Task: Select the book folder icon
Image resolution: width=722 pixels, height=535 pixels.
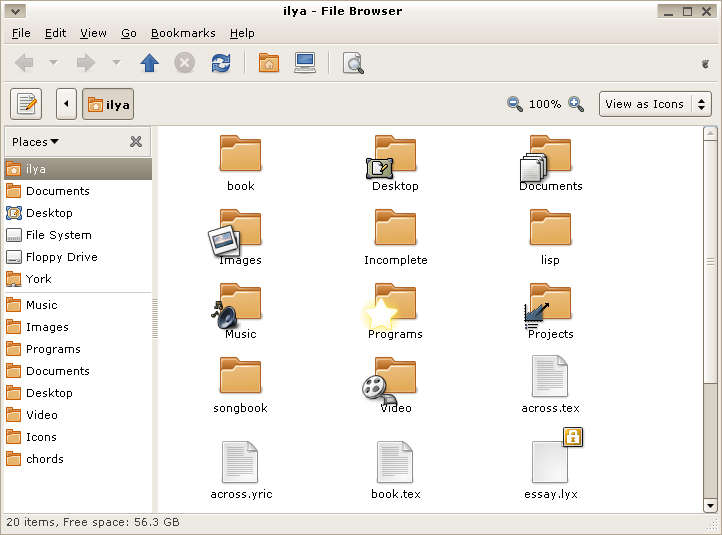Action: [x=240, y=154]
